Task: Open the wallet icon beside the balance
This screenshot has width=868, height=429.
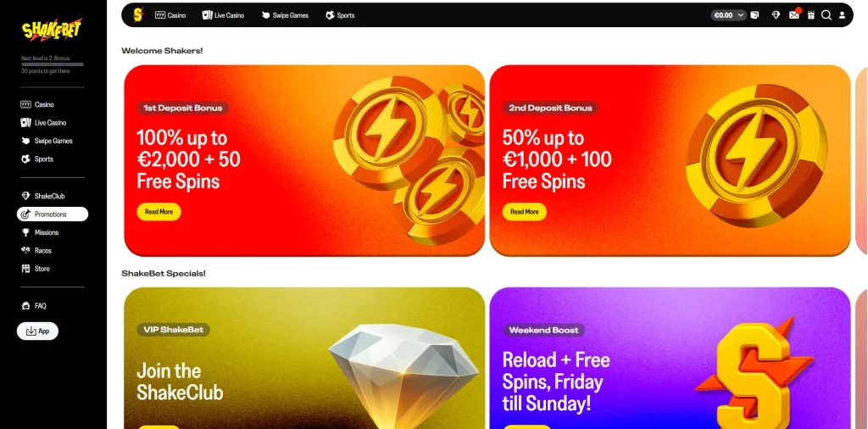Action: (x=754, y=15)
